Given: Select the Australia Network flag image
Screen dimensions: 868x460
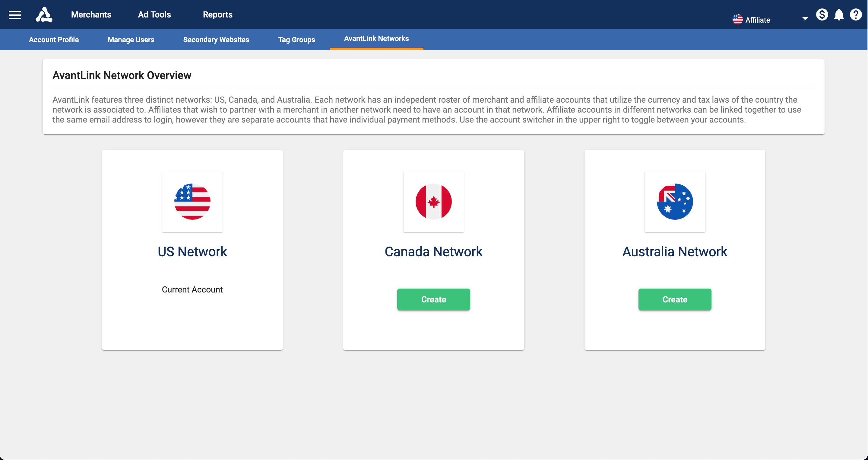Looking at the screenshot, I should (675, 202).
